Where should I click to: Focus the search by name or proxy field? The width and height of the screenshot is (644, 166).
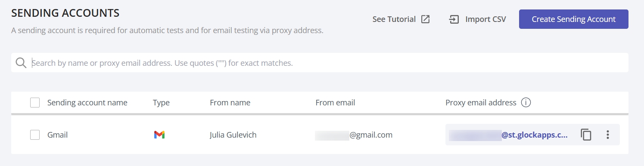(x=320, y=63)
